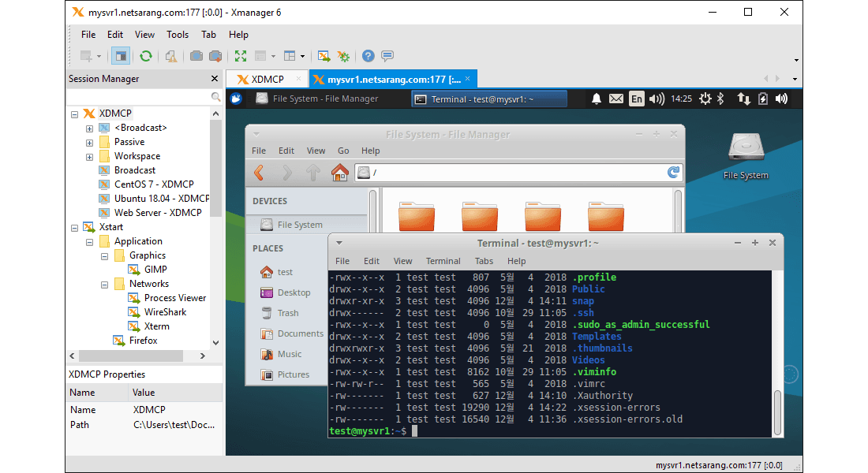
Task: Open the Go menu in File Manager
Action: click(343, 151)
